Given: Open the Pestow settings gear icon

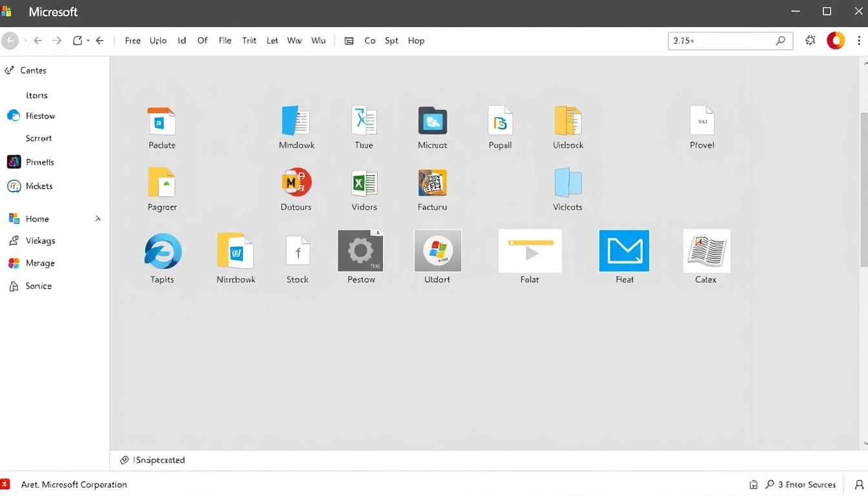Looking at the screenshot, I should 361,251.
